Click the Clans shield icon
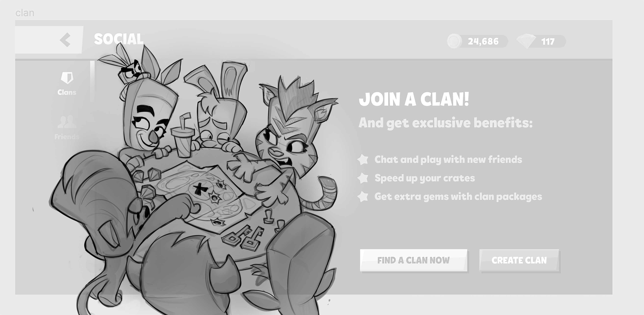The image size is (644, 315). click(x=67, y=78)
